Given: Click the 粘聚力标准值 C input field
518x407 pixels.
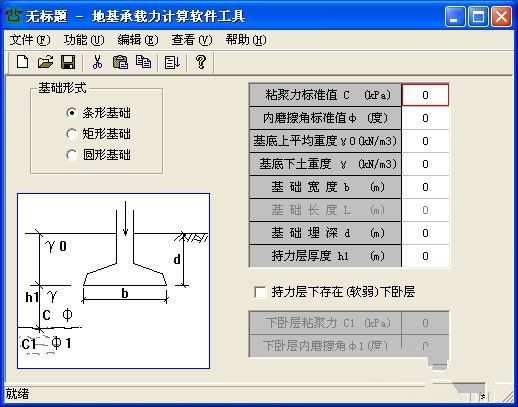Looking at the screenshot, I should (425, 95).
